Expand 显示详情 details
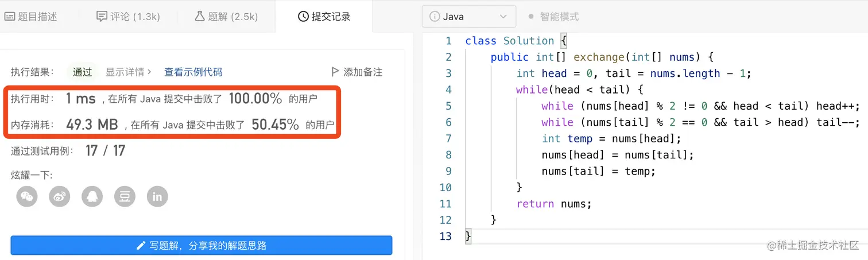 [128, 72]
